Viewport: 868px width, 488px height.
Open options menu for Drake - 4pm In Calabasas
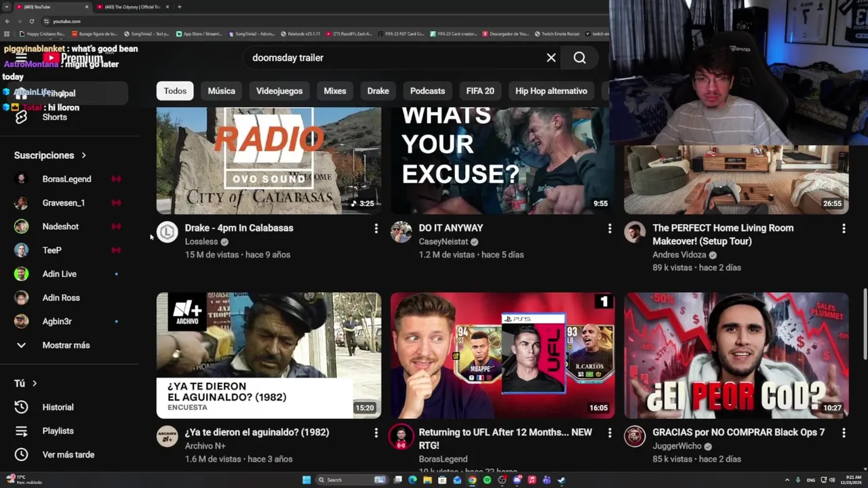(x=376, y=228)
